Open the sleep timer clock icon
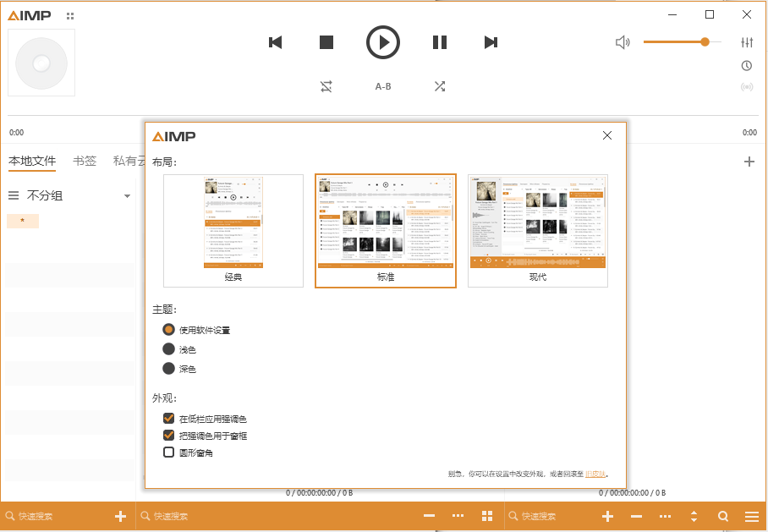Screen dimensions: 768x532 click(747, 65)
